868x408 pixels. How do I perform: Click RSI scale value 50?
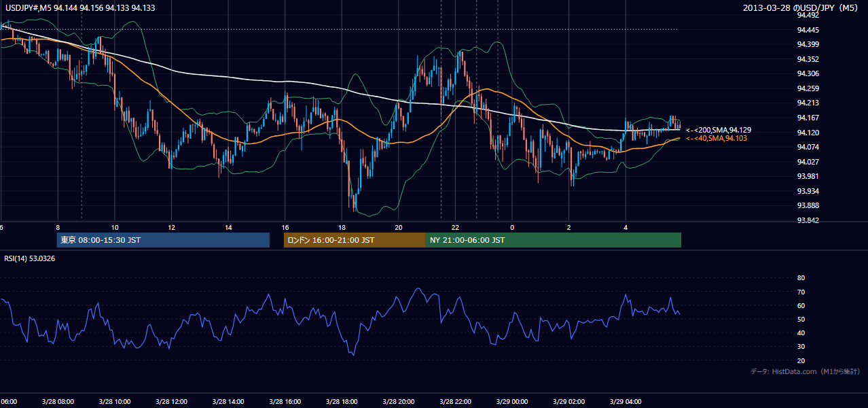[x=801, y=319]
